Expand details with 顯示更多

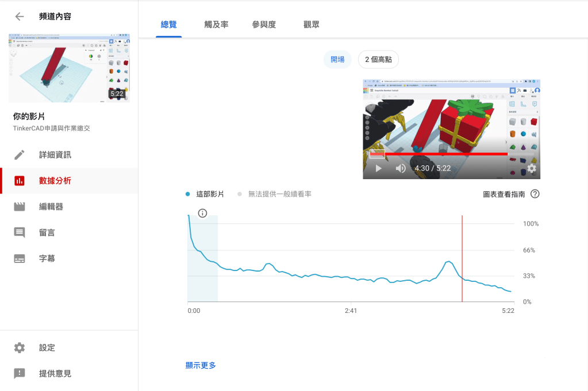pyautogui.click(x=201, y=365)
